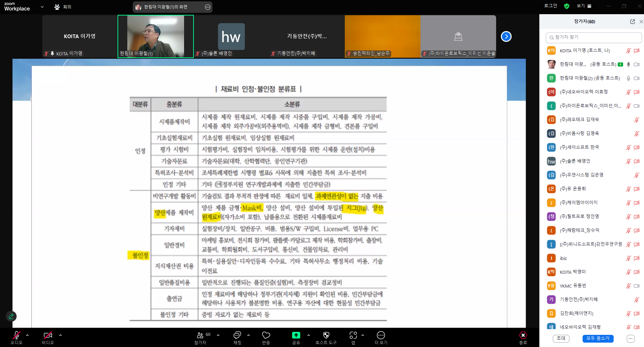Select participant (주)비움사랑 김영옥
Viewport: 644px width, 347px height.
(x=594, y=133)
